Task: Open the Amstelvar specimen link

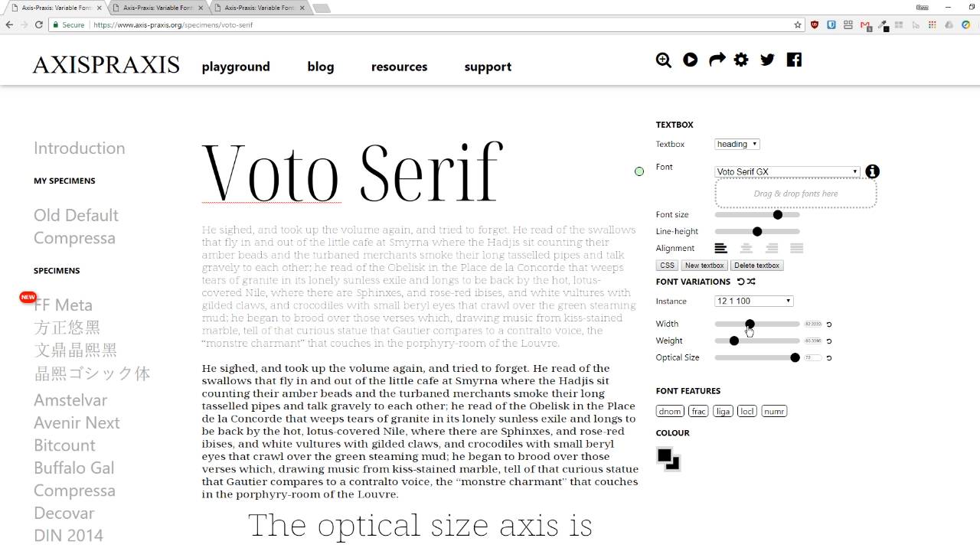Action: (x=70, y=400)
